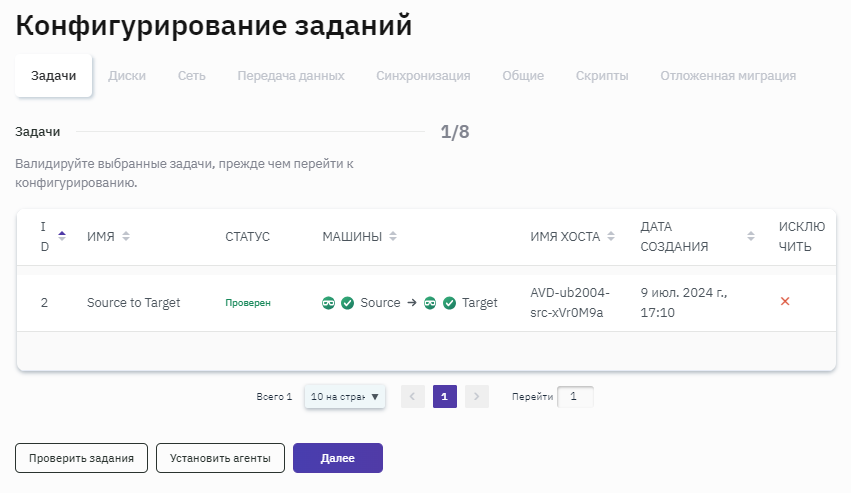Sort by МАШИНЫ column

pos(393,237)
